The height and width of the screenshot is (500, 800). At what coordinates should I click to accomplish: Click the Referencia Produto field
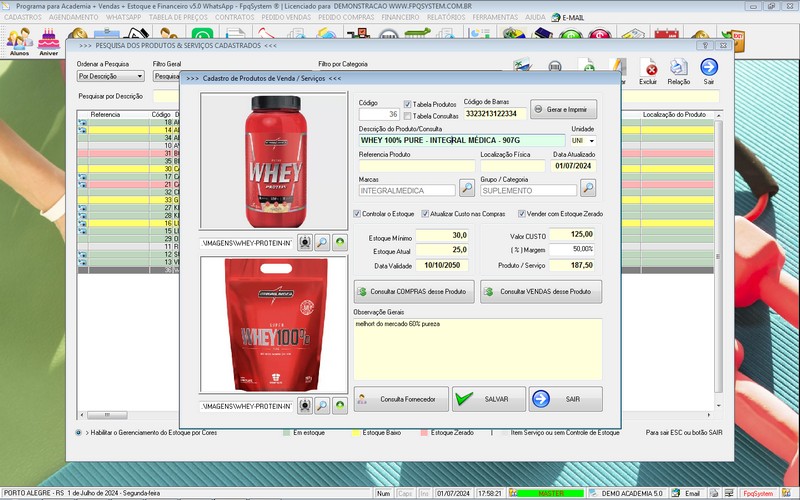pyautogui.click(x=417, y=166)
